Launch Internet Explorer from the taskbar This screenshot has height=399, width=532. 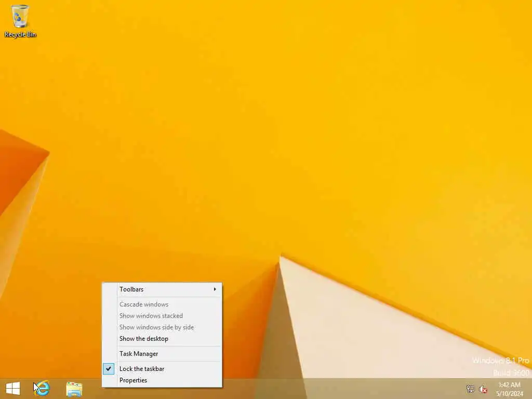point(42,389)
